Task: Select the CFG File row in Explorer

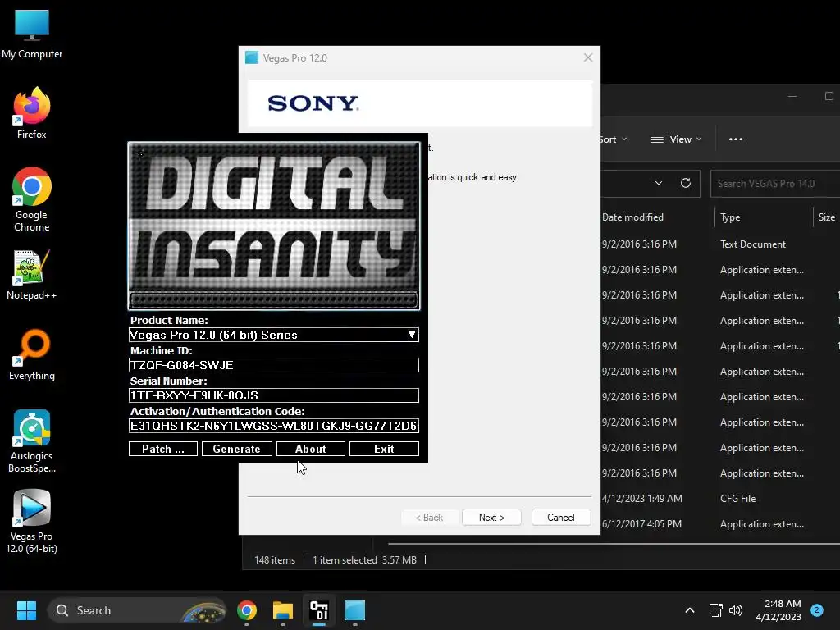Action: point(720,499)
